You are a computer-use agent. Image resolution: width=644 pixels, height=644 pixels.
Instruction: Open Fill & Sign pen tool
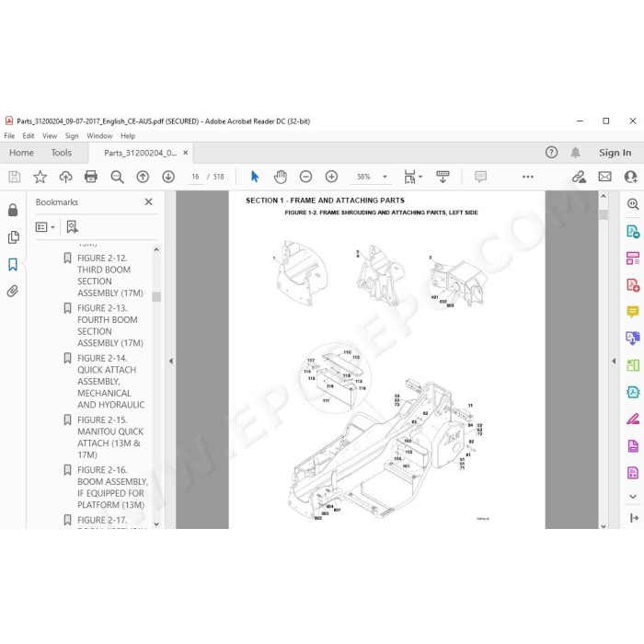pyautogui.click(x=633, y=419)
